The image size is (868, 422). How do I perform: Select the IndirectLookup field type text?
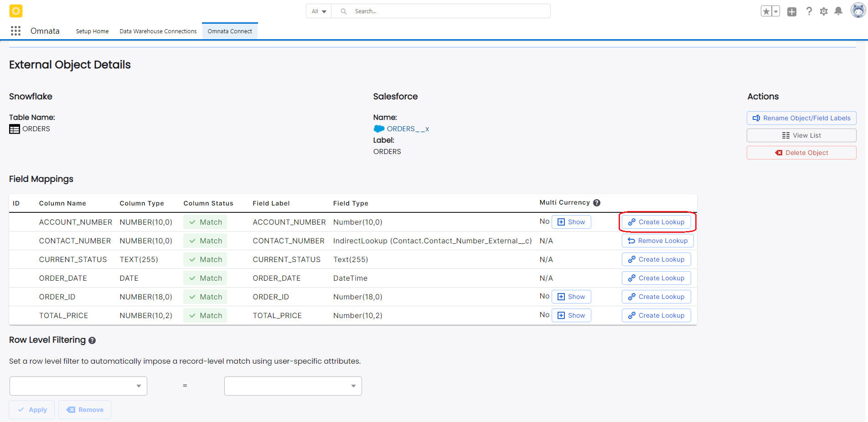[x=433, y=241]
